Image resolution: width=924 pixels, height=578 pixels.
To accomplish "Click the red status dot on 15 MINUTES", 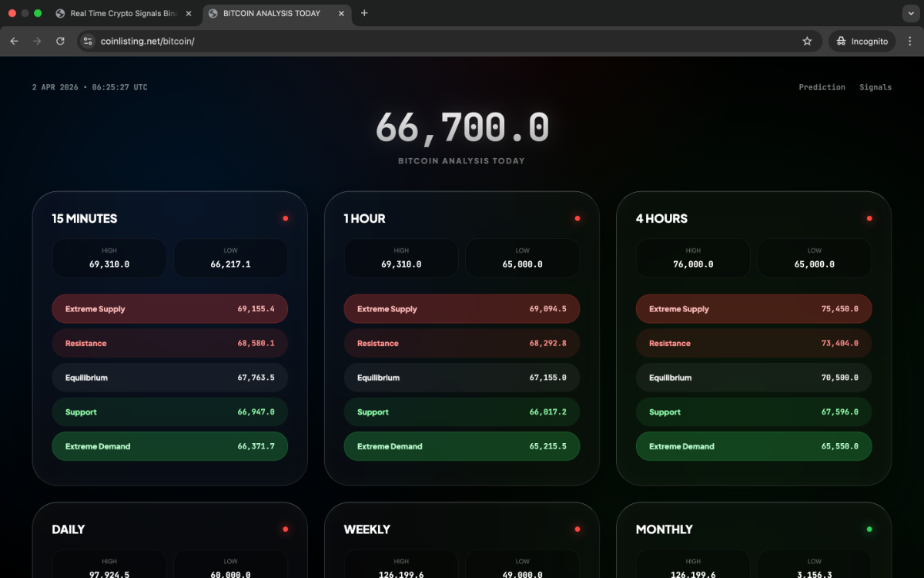I will click(286, 218).
